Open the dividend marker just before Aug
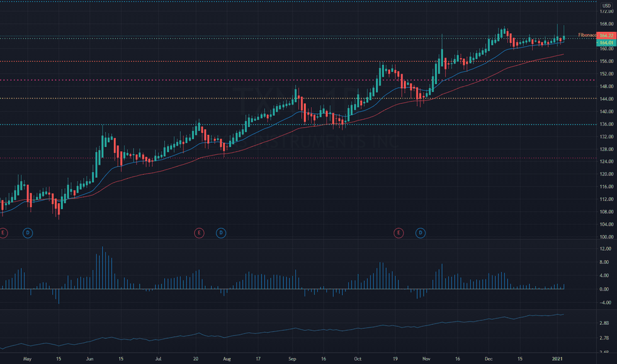Viewport: 617px width, 364px height. pyautogui.click(x=221, y=233)
